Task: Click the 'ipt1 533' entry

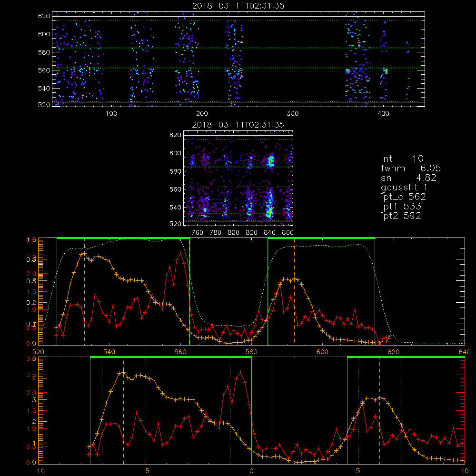Action: 401,207
